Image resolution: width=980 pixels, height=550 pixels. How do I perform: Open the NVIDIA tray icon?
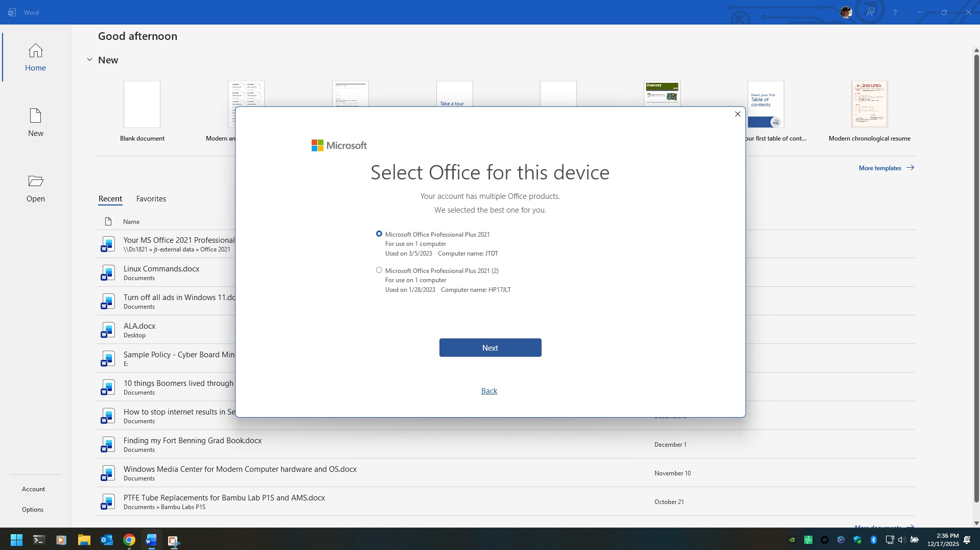click(x=791, y=540)
